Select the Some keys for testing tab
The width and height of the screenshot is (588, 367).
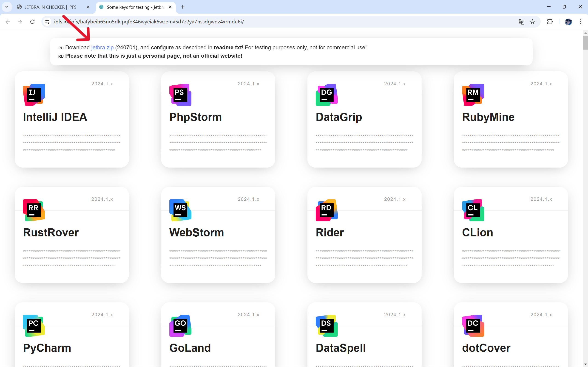[135, 7]
